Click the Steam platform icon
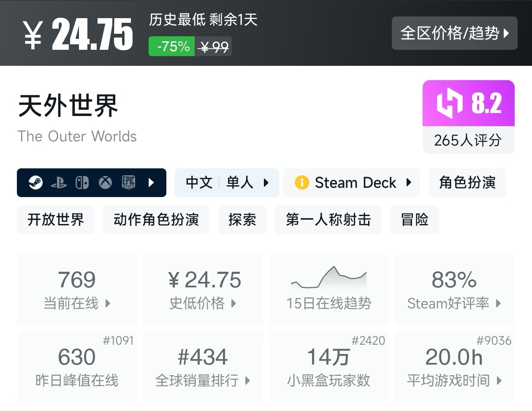The width and height of the screenshot is (532, 411). (x=36, y=183)
